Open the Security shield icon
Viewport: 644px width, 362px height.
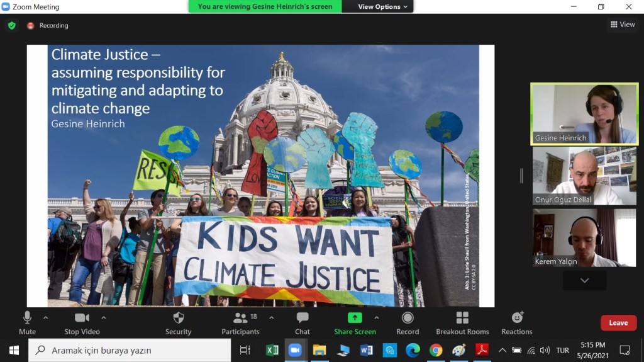click(x=178, y=318)
